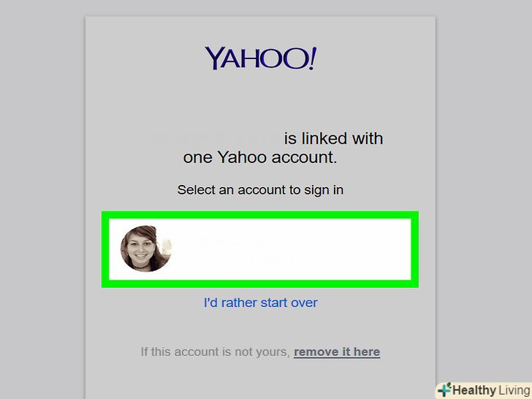Click the "one Yahoo account." heading line
Image resolution: width=532 pixels, height=399 pixels.
coord(260,157)
